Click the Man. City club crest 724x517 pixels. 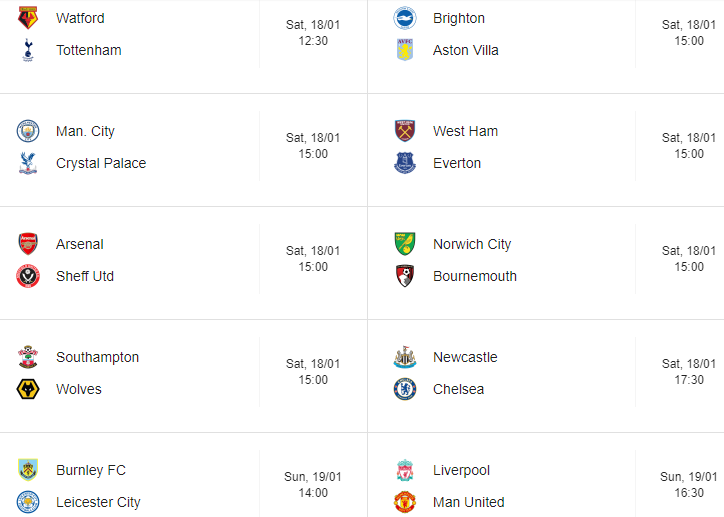click(x=28, y=131)
